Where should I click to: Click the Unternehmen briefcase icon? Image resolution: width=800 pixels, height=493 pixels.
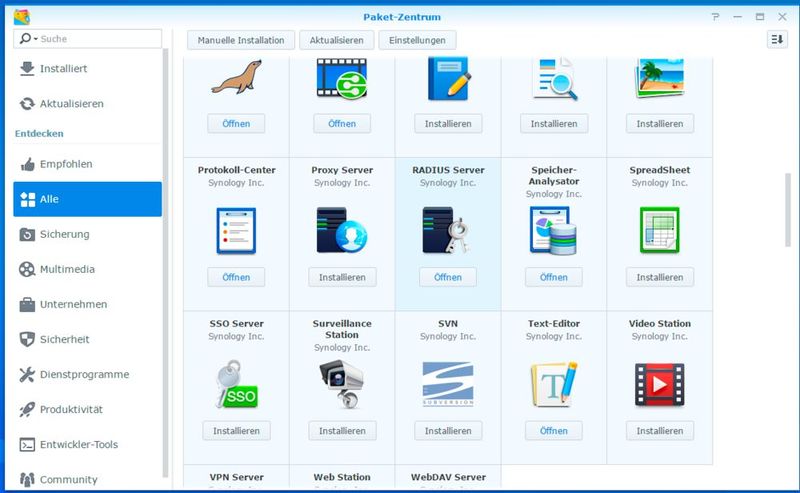pyautogui.click(x=27, y=305)
